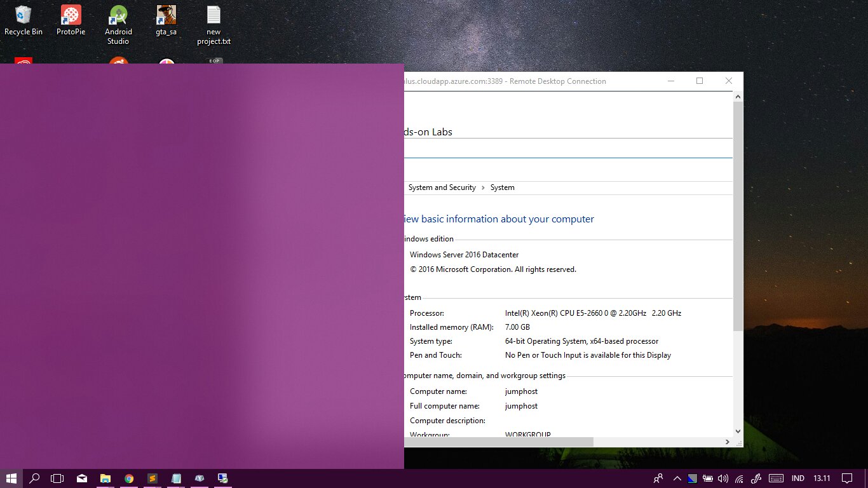Click horizontal scrollbar right arrow in remote window
This screenshot has width=868, height=488.
pyautogui.click(x=728, y=442)
